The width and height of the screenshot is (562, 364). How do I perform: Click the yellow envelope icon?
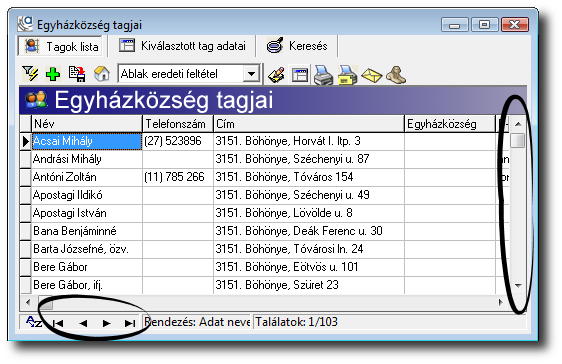(x=371, y=76)
